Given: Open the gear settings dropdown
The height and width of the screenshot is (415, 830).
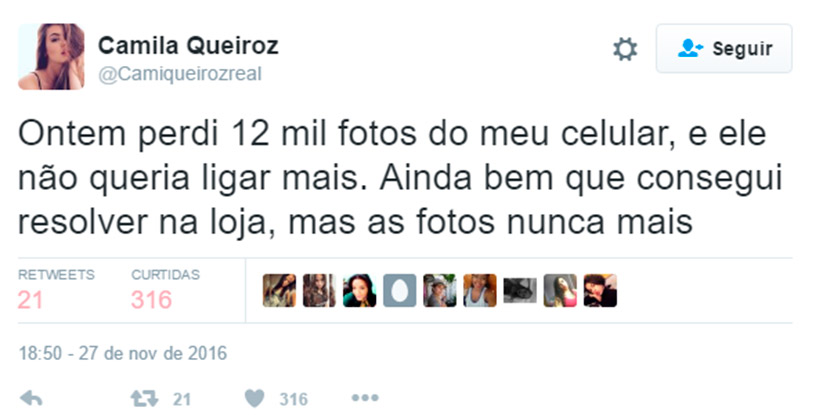Looking at the screenshot, I should pos(625,49).
